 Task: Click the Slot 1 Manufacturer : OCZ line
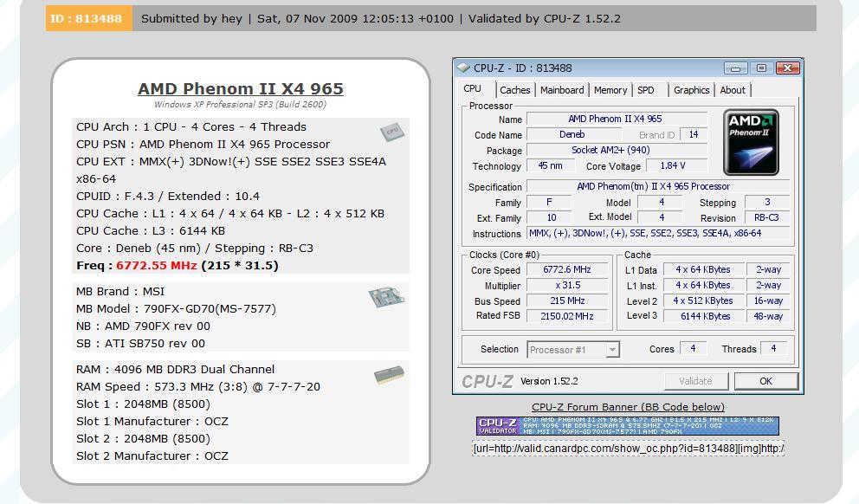click(152, 421)
